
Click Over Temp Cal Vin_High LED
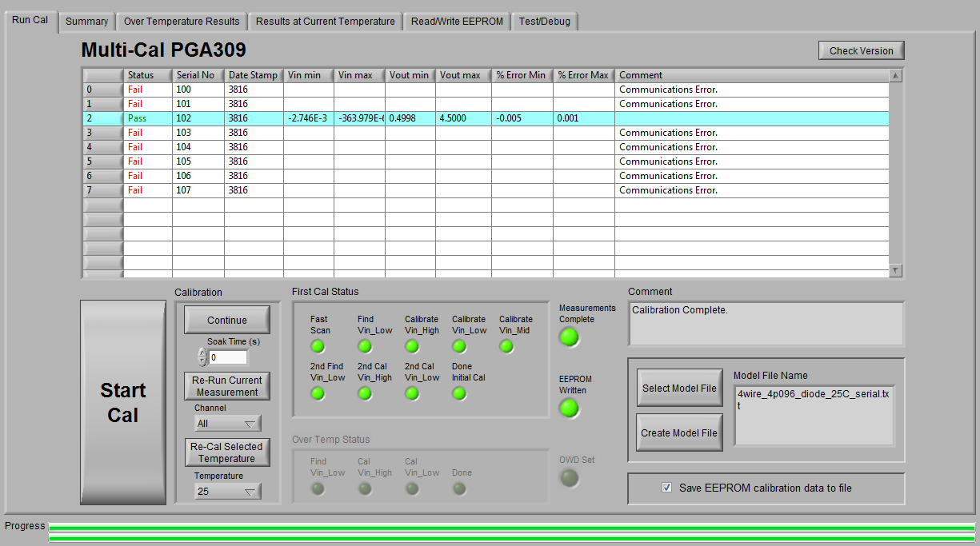click(x=365, y=488)
